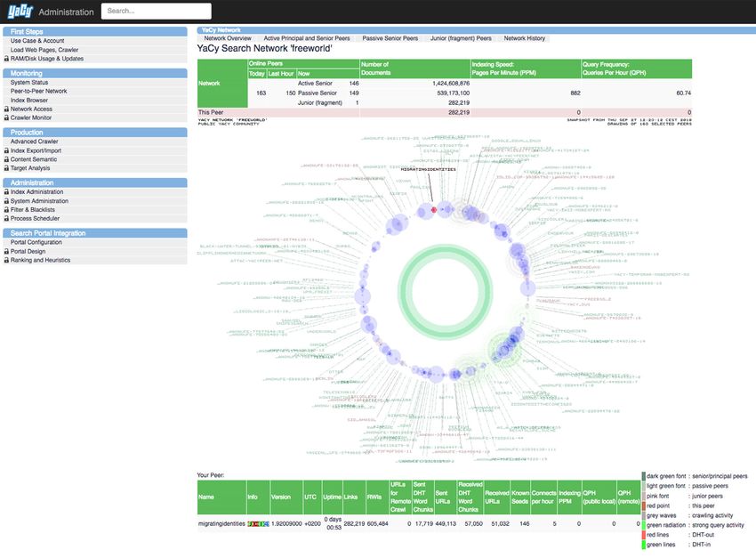Switch to Passive Senior Peers tab

[390, 38]
